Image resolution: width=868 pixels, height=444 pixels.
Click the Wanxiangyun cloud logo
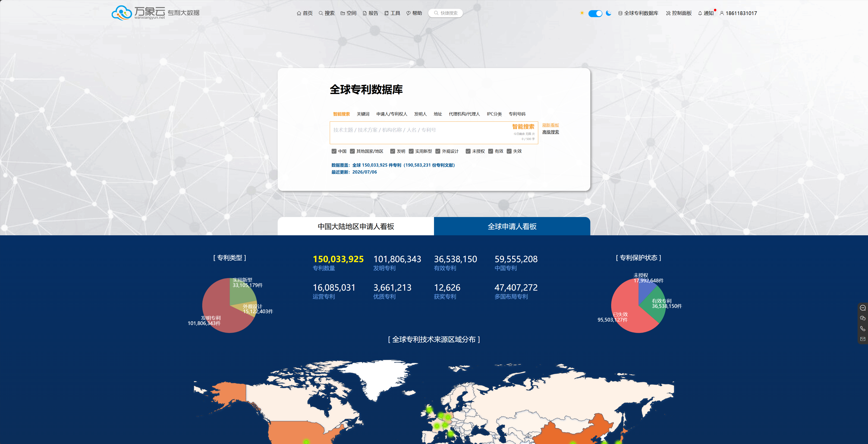155,13
